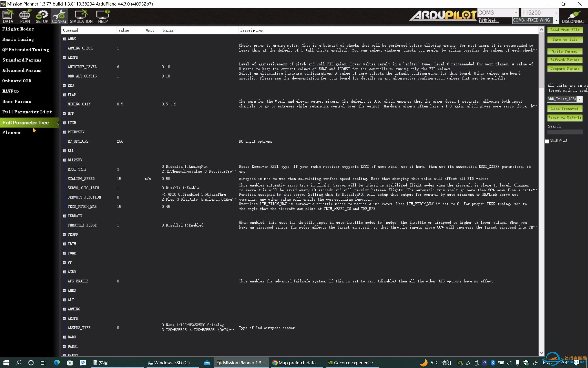Expand the NTF parameter group
Viewport: 588px width, 368px height.
[64, 113]
